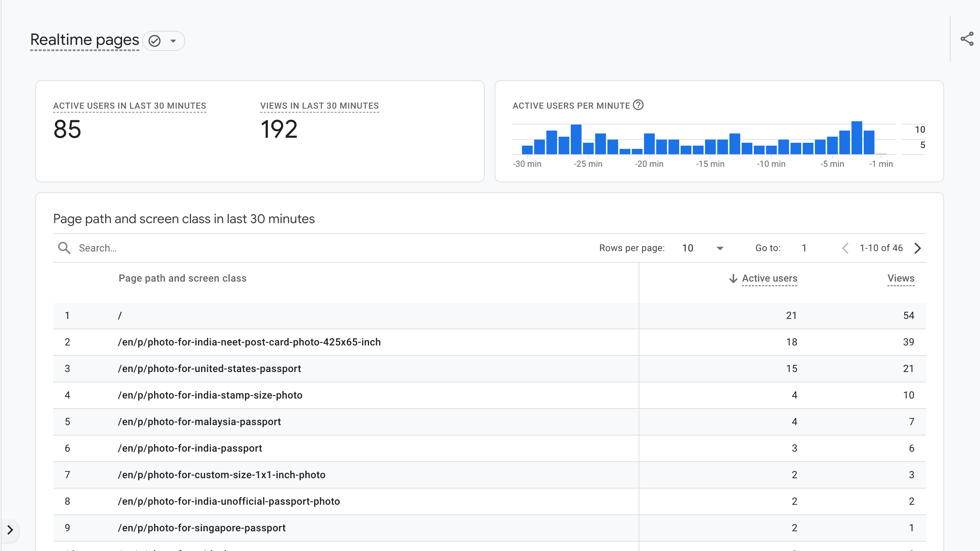Click the search magnifier icon
980x551 pixels.
[64, 248]
